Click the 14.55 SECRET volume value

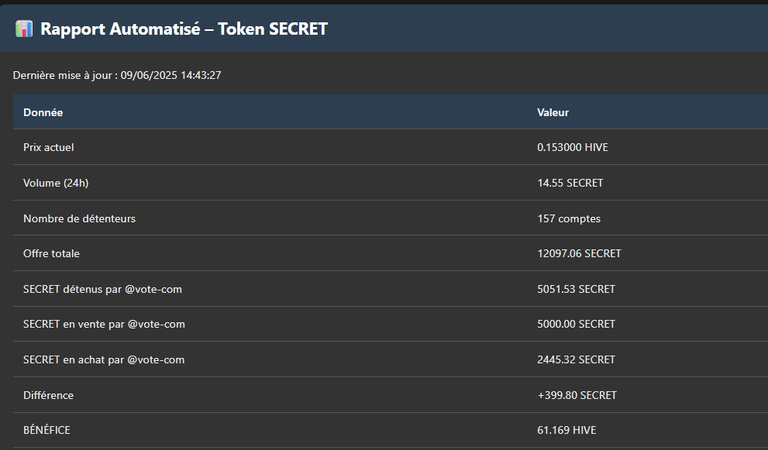click(570, 183)
